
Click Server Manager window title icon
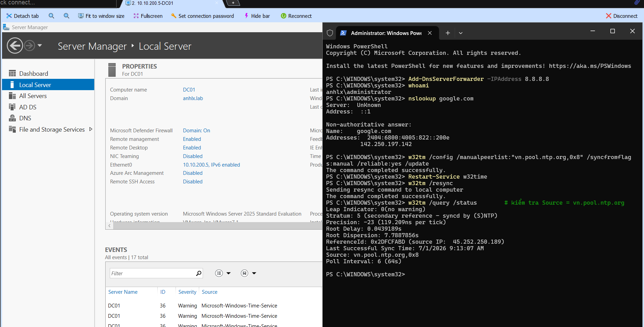pyautogui.click(x=6, y=27)
